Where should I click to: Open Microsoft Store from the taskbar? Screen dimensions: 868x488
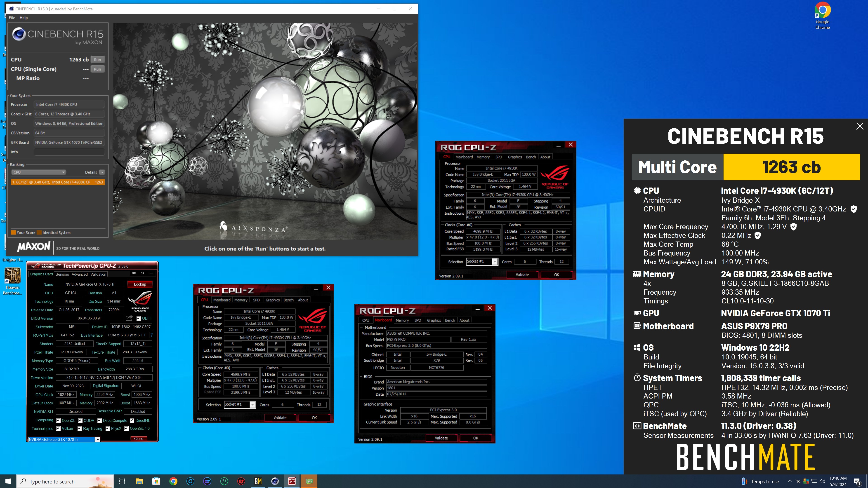(x=156, y=481)
